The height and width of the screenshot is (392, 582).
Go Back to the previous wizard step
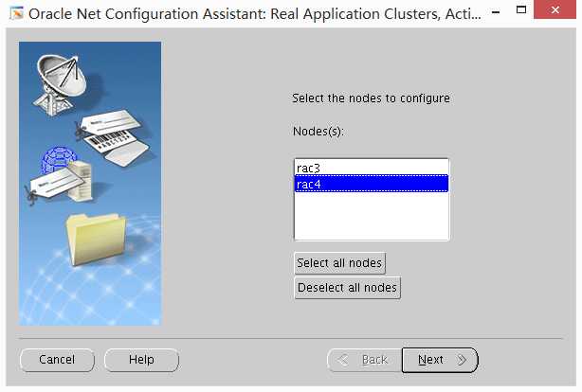(x=365, y=360)
